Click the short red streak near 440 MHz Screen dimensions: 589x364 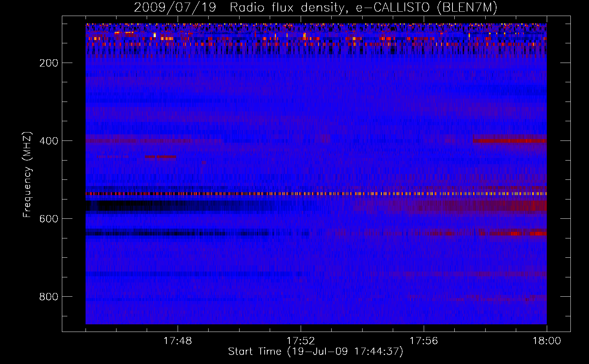click(x=161, y=157)
